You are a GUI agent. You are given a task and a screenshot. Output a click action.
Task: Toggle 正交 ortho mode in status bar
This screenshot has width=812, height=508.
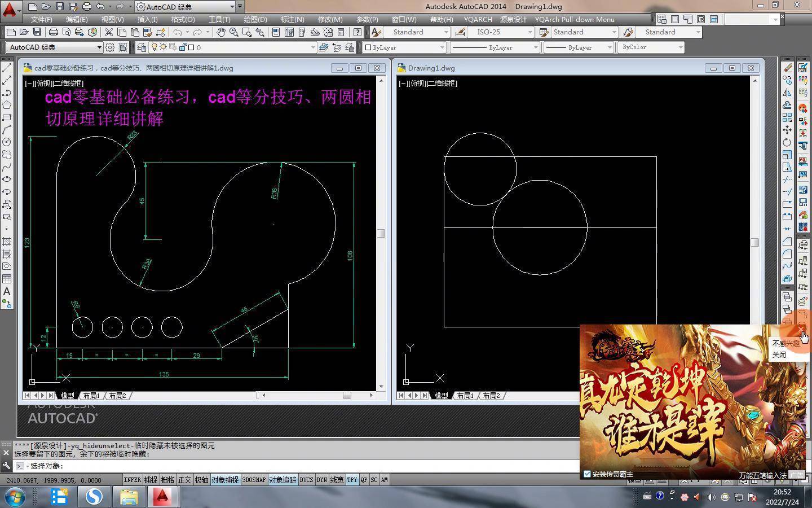point(184,480)
